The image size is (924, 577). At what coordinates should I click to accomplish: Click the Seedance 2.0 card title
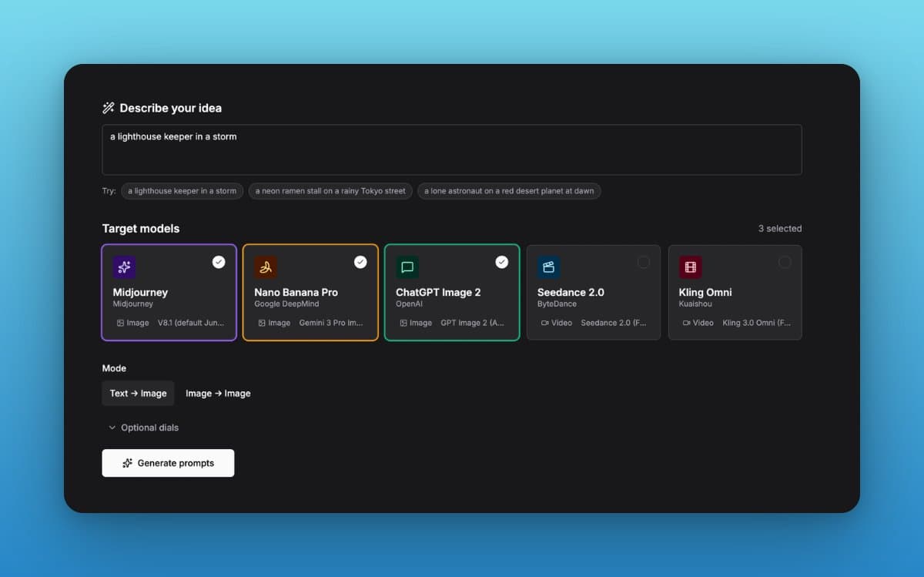[x=571, y=292]
